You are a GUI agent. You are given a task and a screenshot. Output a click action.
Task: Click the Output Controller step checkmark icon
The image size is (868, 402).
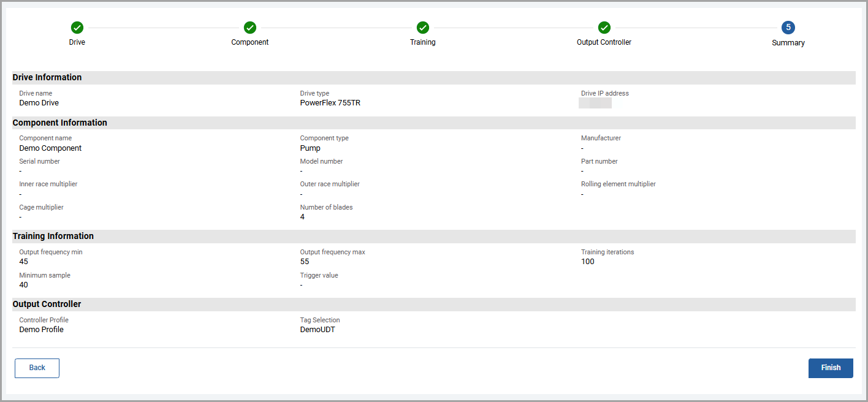click(604, 28)
